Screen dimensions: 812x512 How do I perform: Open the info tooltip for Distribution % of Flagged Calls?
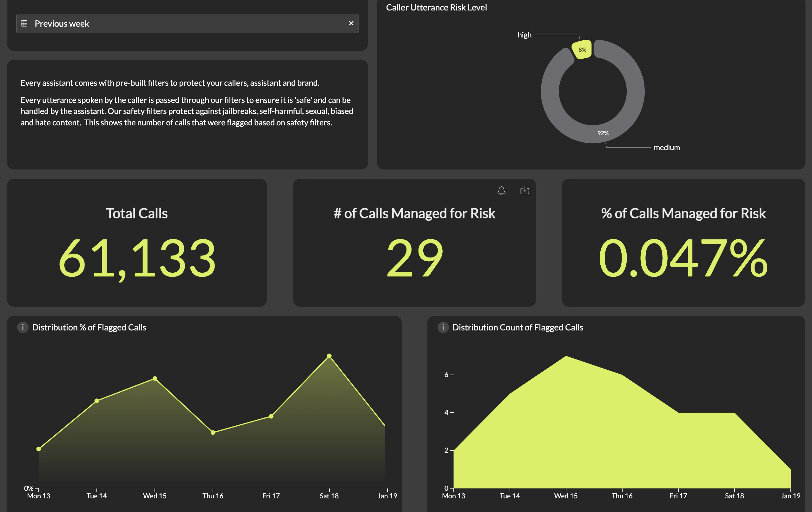pyautogui.click(x=22, y=327)
